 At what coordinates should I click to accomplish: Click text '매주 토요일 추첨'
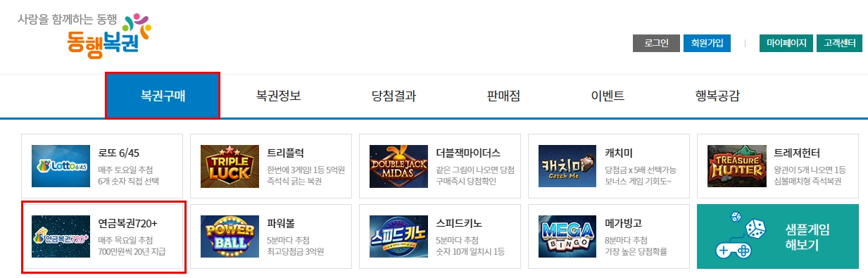pyautogui.click(x=125, y=170)
